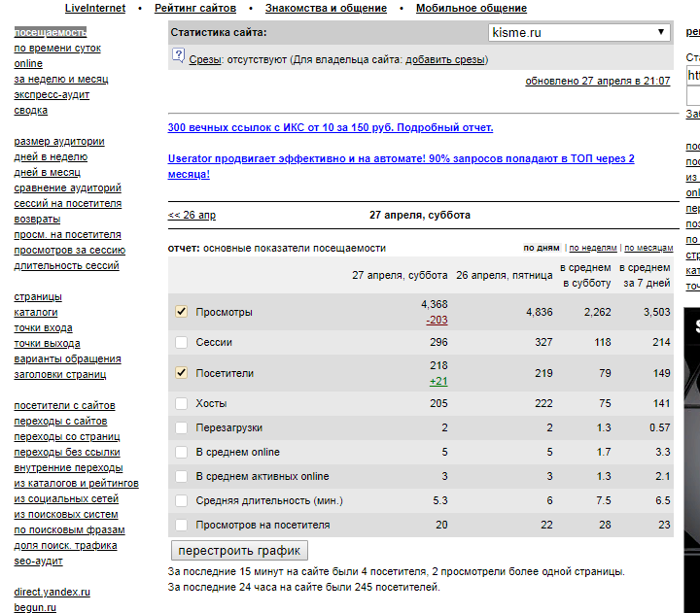Open the Рейтинг сайтов top menu
The width and height of the screenshot is (700, 613).
(195, 9)
